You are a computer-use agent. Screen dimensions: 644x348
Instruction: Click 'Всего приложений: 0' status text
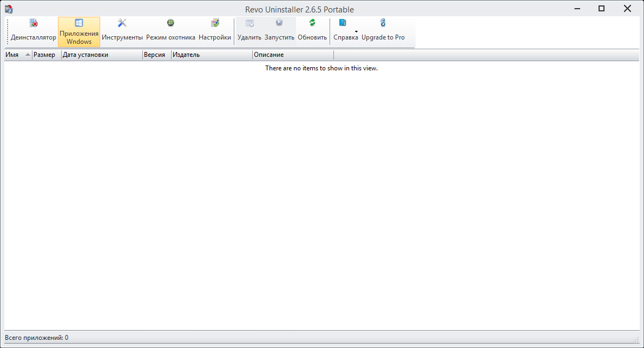point(37,338)
